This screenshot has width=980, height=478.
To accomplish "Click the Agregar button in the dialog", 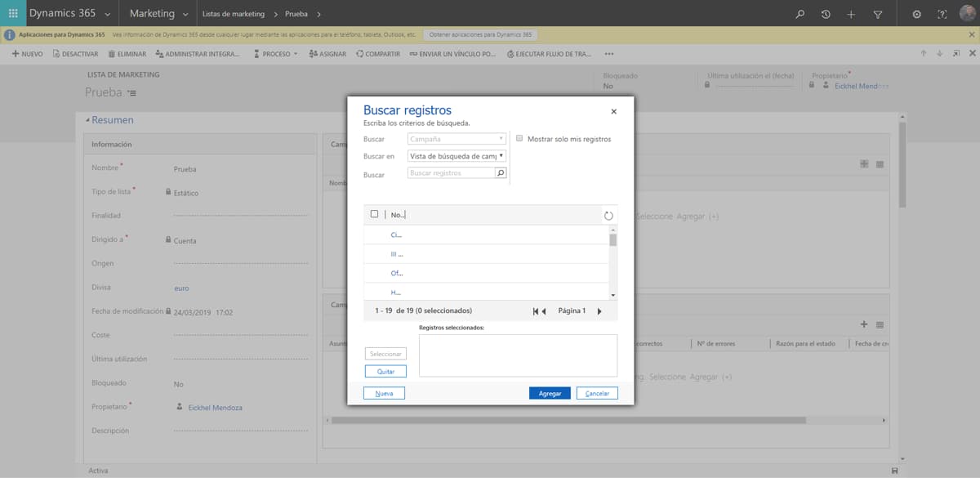I will click(549, 392).
